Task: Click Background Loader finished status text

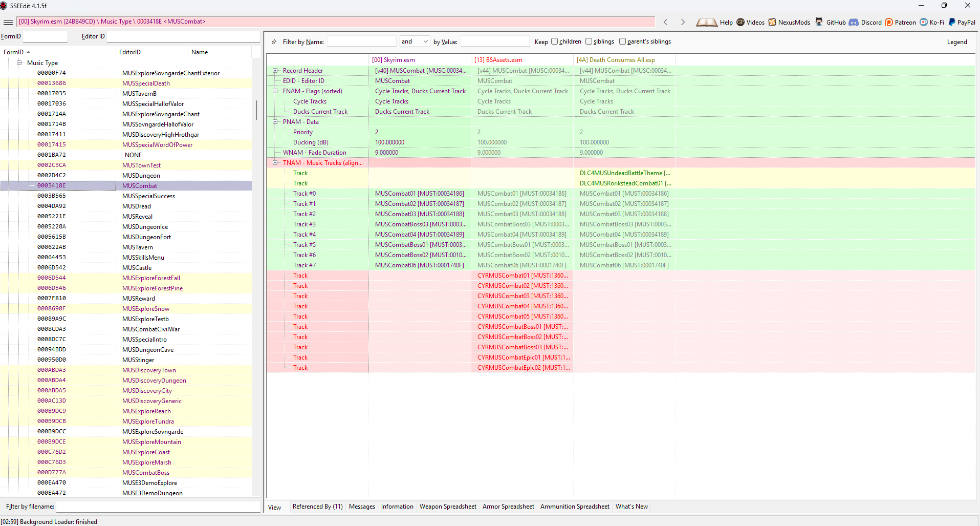Action: tap(49, 522)
